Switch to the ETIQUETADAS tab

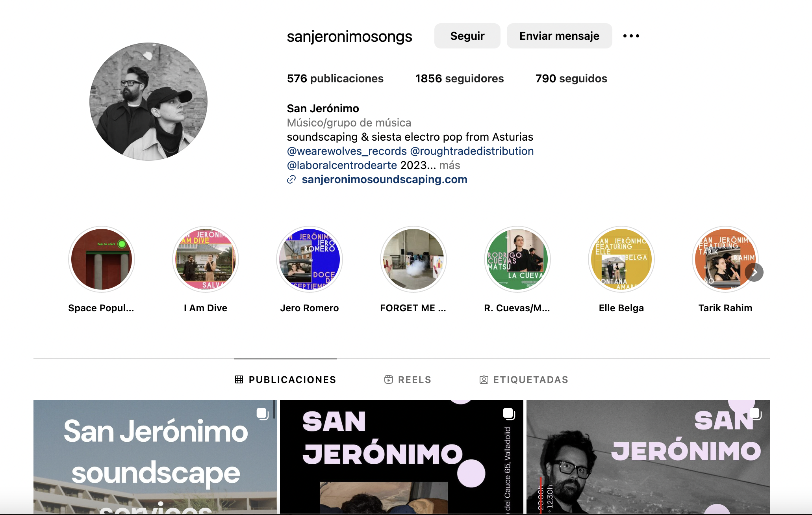pos(524,379)
